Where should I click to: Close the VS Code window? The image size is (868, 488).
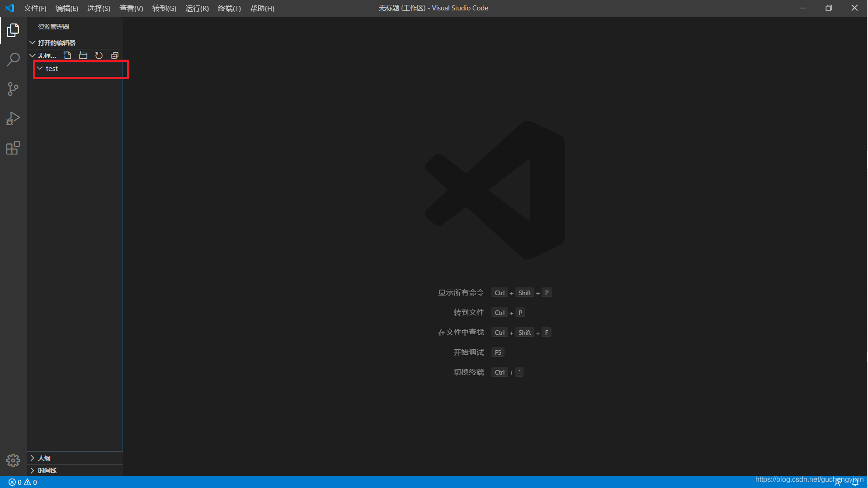(854, 8)
